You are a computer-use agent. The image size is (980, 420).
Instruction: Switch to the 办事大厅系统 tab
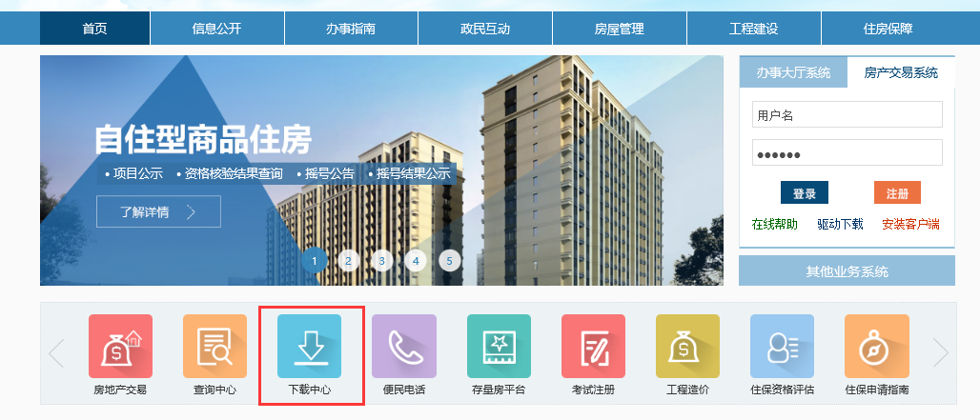[793, 72]
